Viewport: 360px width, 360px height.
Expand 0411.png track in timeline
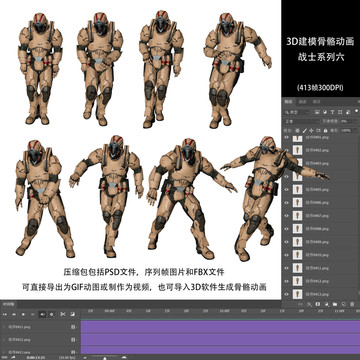[4, 327]
